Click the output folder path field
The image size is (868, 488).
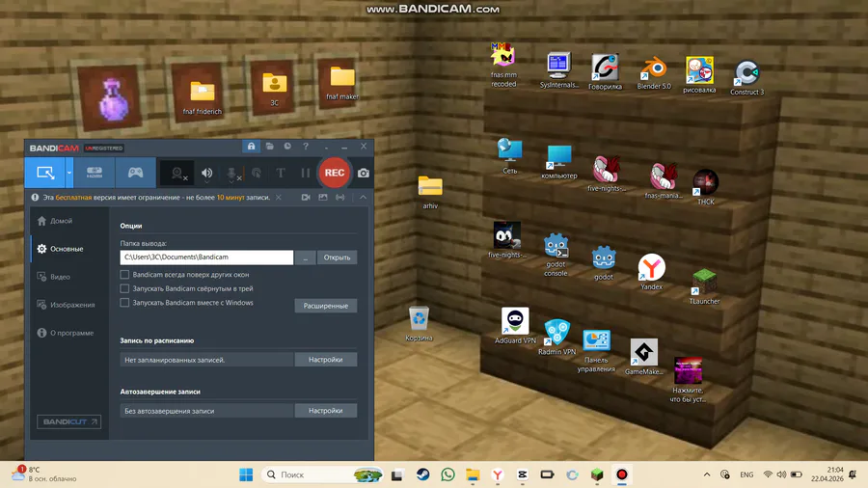[x=206, y=258]
